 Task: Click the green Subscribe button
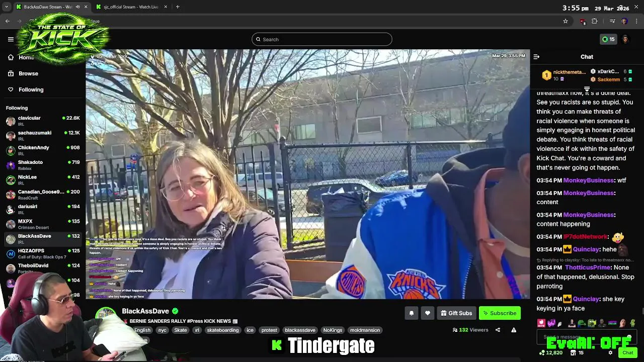pos(500,313)
